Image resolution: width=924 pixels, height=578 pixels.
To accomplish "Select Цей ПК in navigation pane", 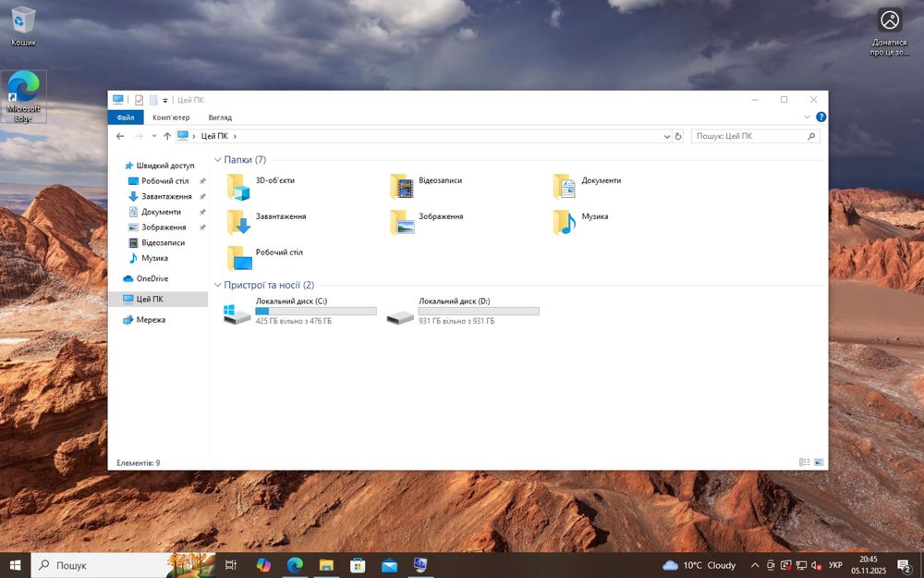I will tap(159, 299).
